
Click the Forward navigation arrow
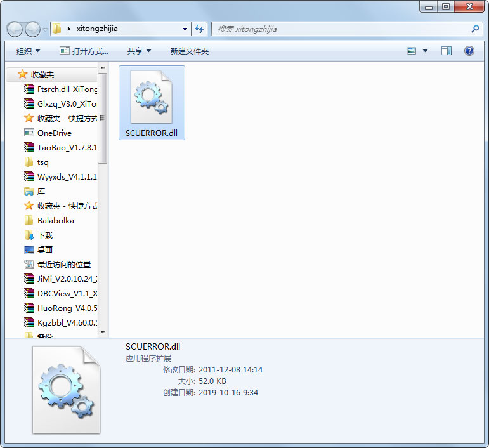(32, 29)
